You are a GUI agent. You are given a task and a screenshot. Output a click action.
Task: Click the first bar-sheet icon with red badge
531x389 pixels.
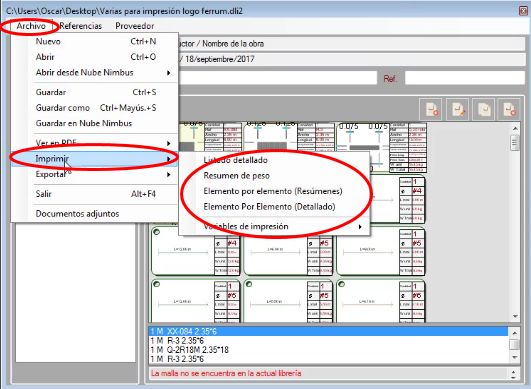point(431,109)
